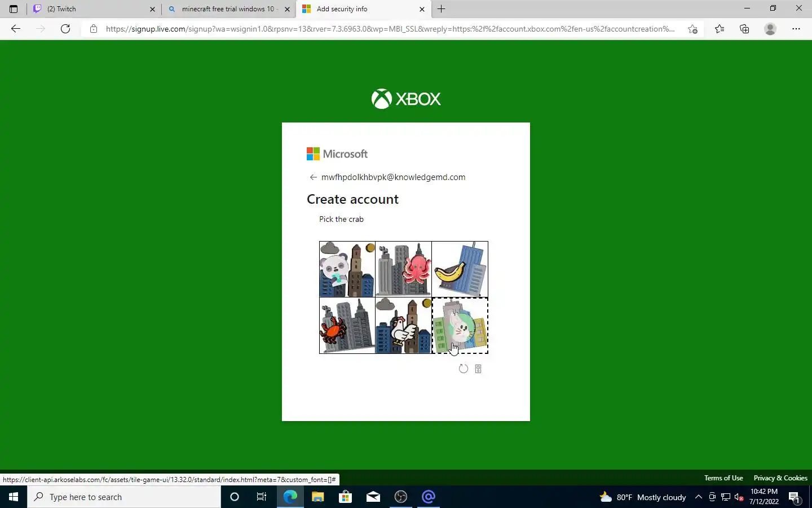Switch to minecraft free trial windows 10 tab
Image resolution: width=812 pixels, height=508 pixels.
(x=229, y=9)
